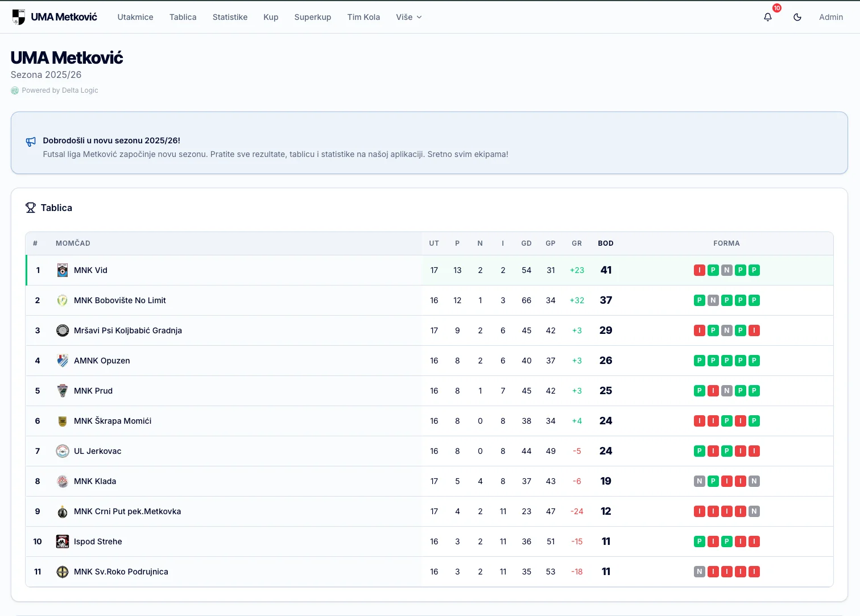Screen dimensions: 860x616
Task: Navigate to Kup
Action: (x=271, y=17)
